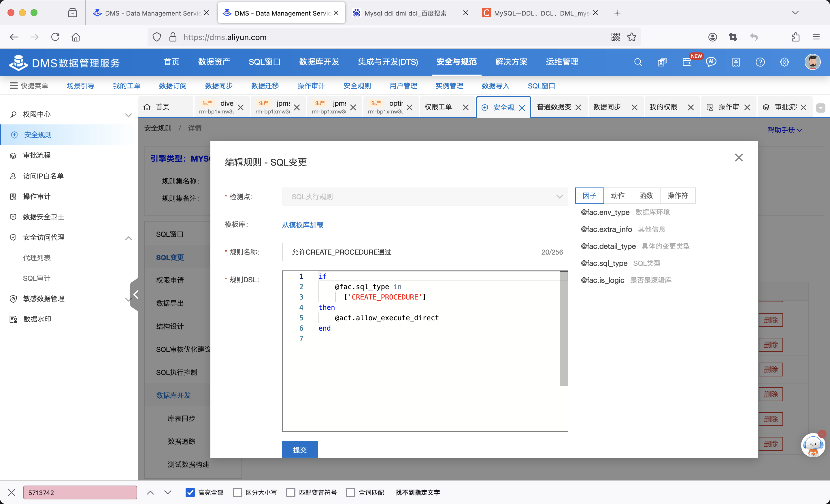The height and width of the screenshot is (504, 830).
Task: Open browser tab list chevron
Action: coord(795,13)
